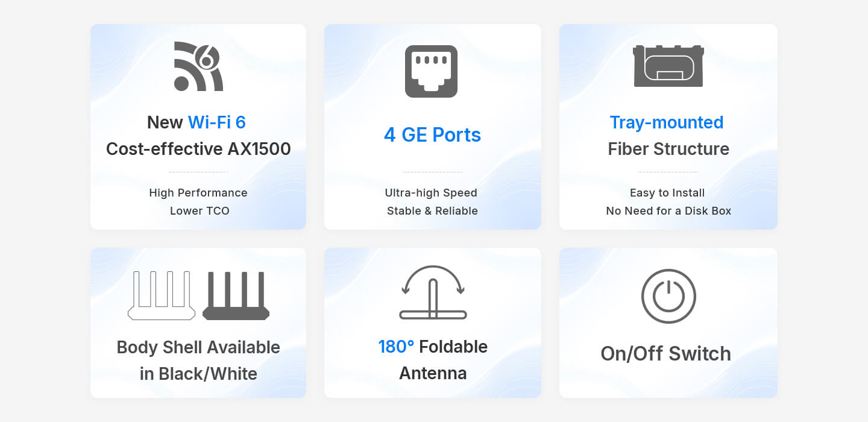Click the power on/off icon
This screenshot has height=422, width=868.
tap(668, 297)
